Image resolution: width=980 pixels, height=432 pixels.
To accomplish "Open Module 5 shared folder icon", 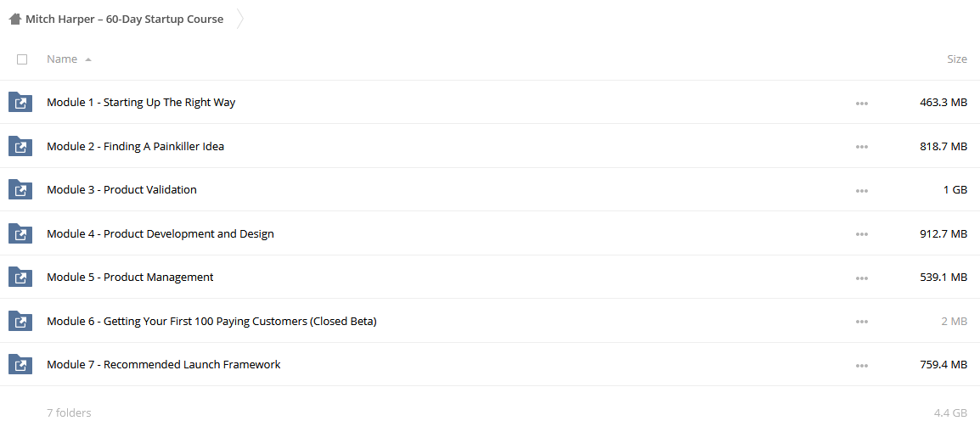I will (20, 278).
